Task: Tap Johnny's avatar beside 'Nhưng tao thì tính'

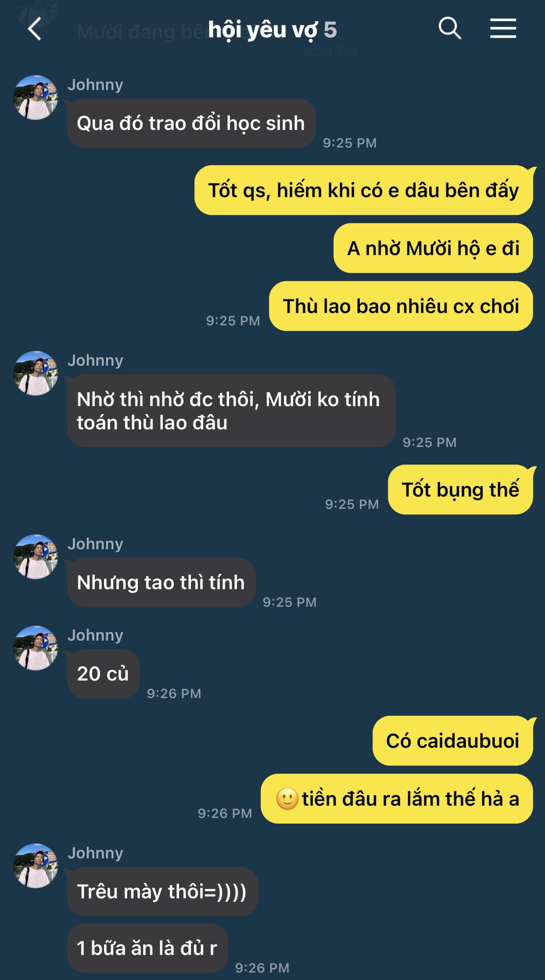Action: (x=35, y=557)
